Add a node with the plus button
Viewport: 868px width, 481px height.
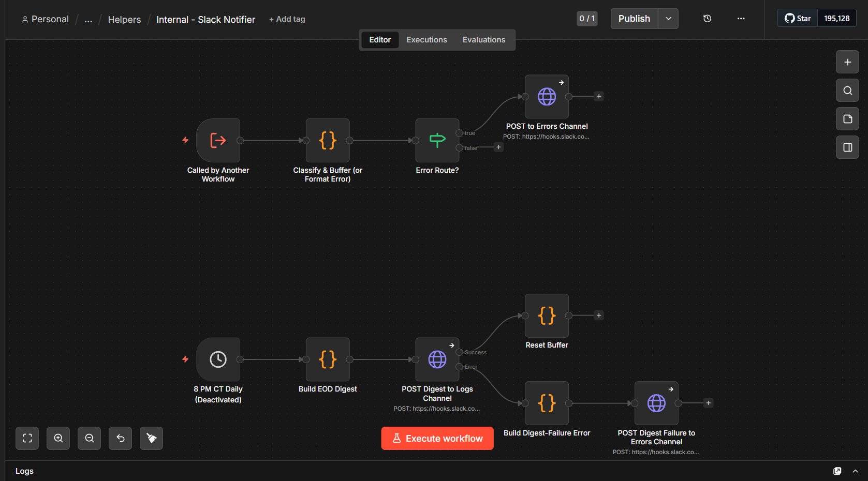(x=847, y=62)
